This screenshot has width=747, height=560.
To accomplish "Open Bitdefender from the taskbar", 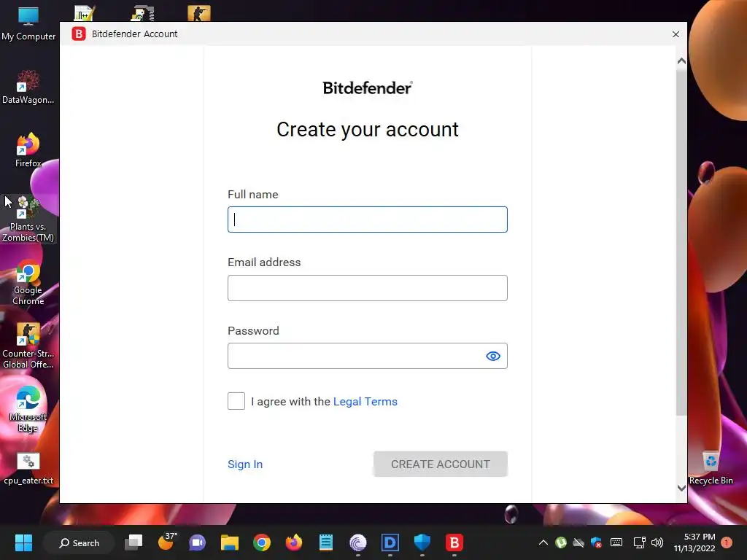I will [454, 542].
